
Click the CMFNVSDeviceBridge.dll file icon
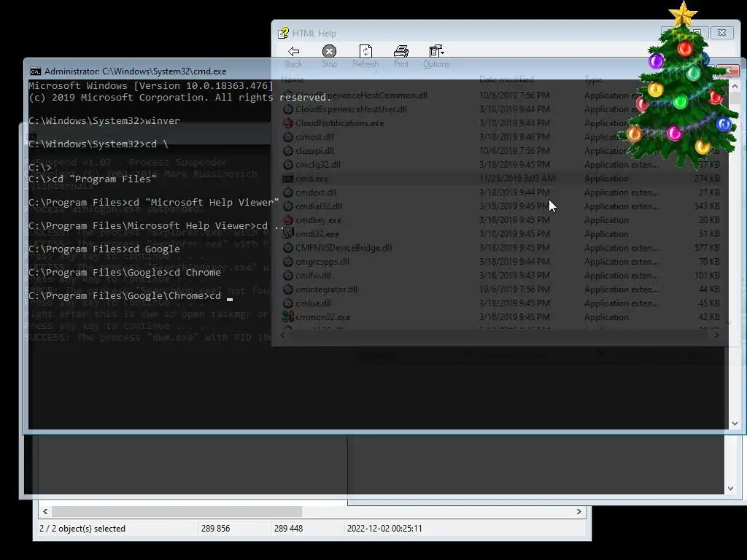287,248
